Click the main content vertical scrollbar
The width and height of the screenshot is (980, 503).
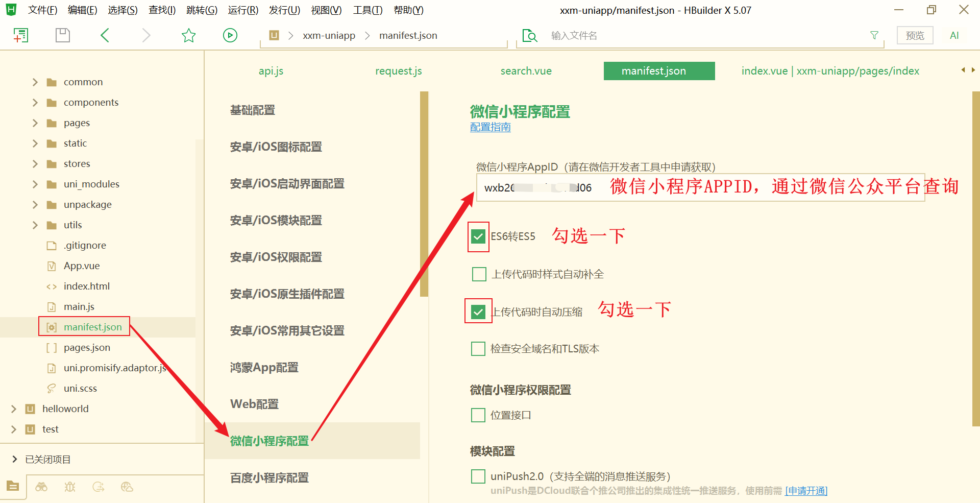pyautogui.click(x=976, y=258)
